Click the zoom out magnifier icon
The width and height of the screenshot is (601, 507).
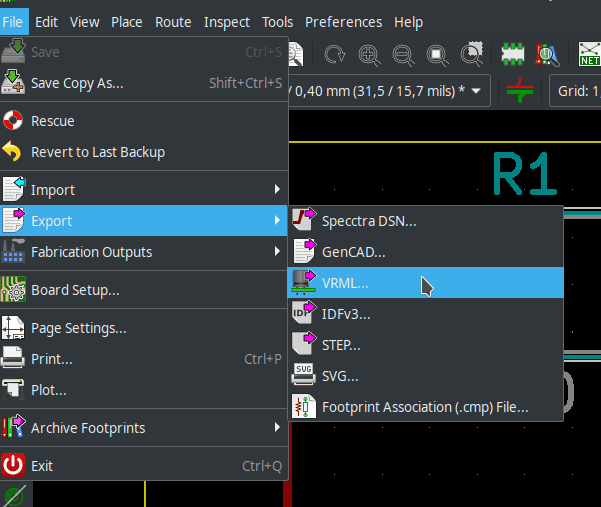403,55
